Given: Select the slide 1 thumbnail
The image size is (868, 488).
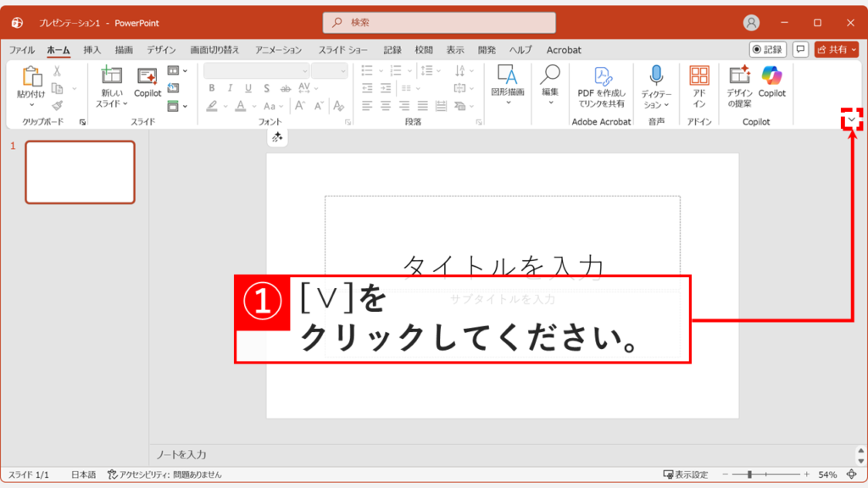Looking at the screenshot, I should coord(80,172).
